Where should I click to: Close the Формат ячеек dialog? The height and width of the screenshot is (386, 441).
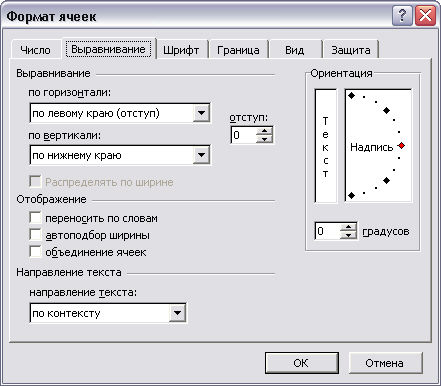pos(425,16)
